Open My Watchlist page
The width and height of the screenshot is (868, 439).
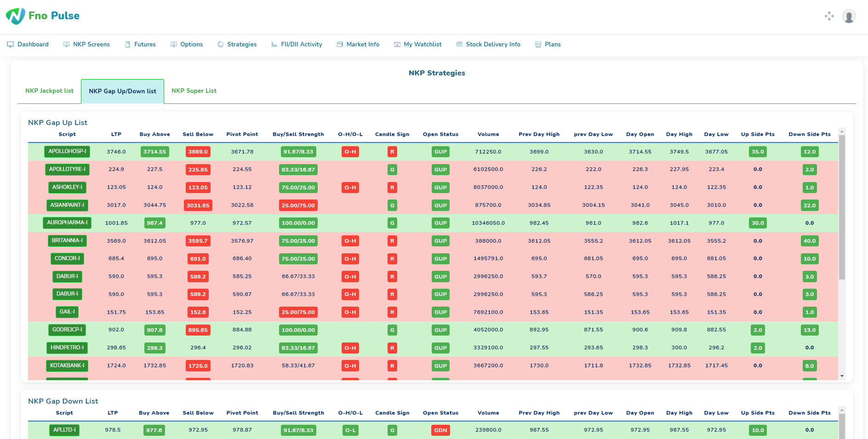click(x=417, y=45)
